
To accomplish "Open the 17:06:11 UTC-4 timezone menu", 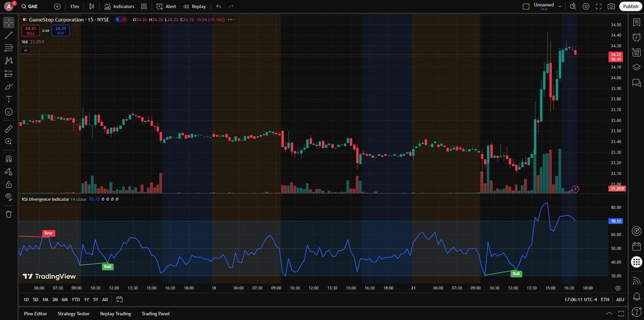I will click(x=581, y=300).
